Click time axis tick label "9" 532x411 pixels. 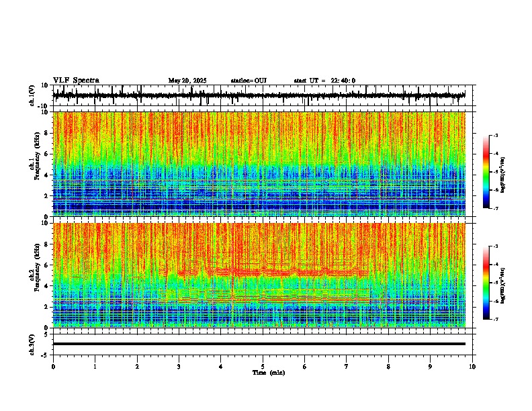pyautogui.click(x=430, y=367)
